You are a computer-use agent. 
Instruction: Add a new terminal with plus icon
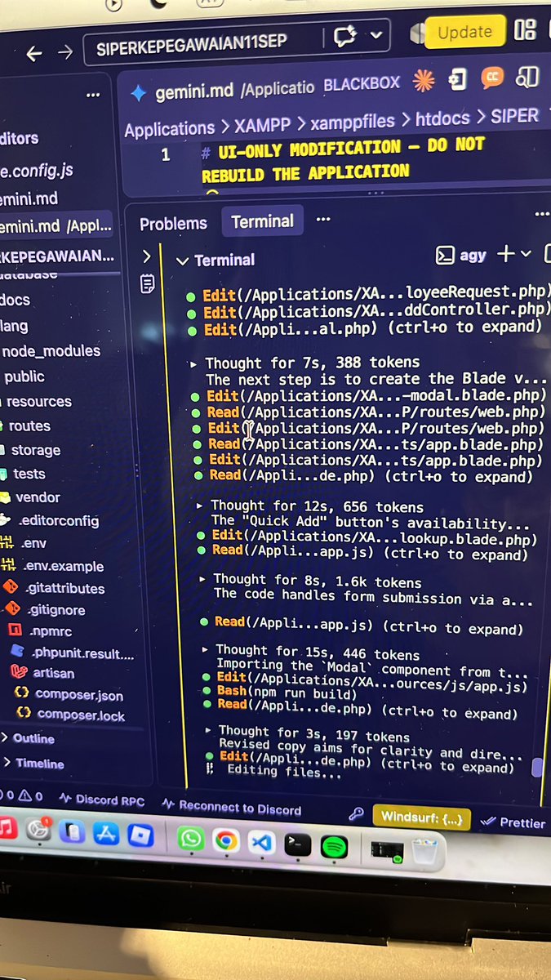click(x=505, y=254)
